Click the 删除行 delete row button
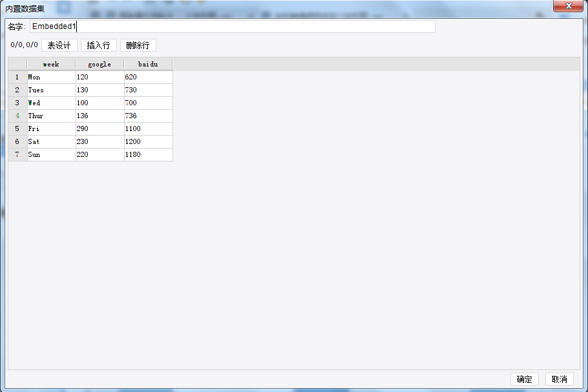Viewport: 588px width, 392px height. (138, 45)
